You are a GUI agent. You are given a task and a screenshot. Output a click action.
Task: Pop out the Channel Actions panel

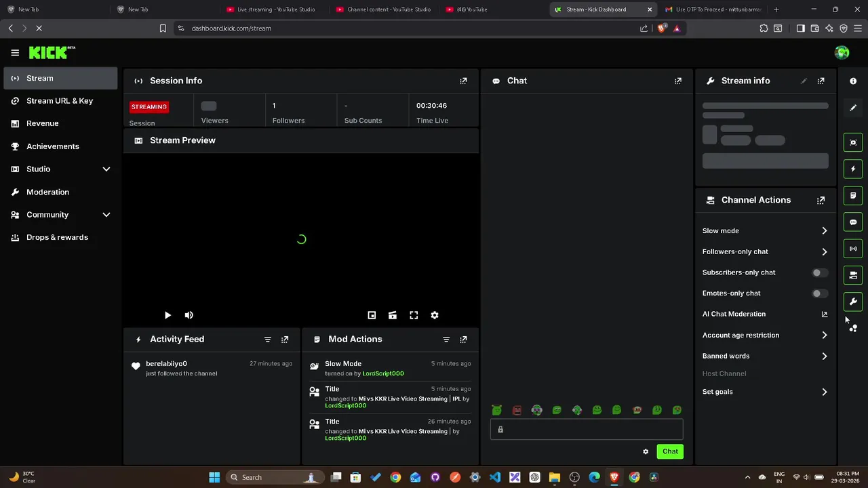point(821,200)
